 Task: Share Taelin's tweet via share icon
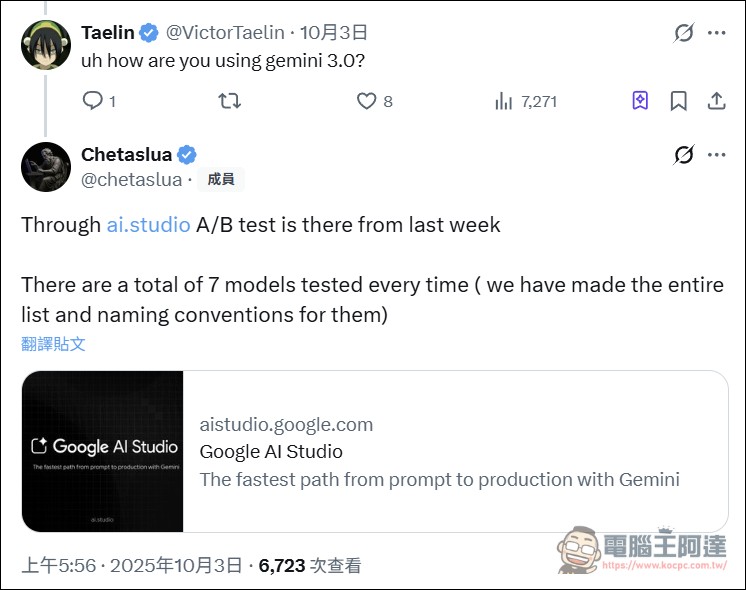coord(716,101)
